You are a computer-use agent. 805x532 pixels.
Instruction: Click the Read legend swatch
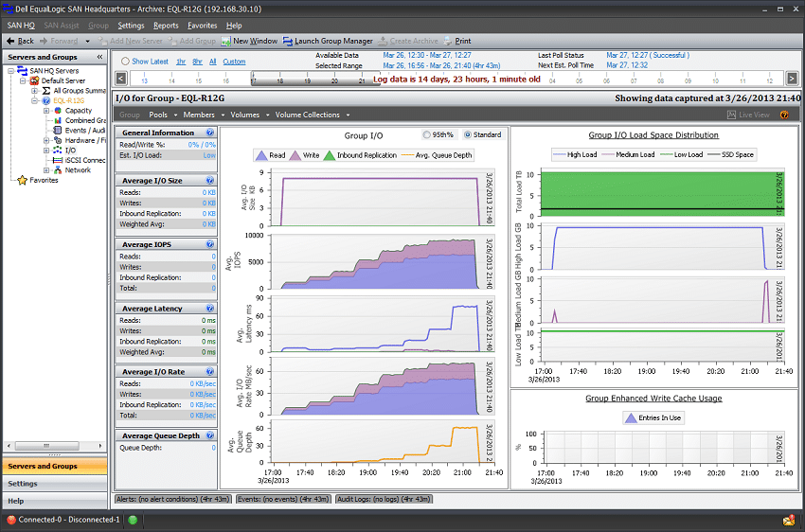pyautogui.click(x=261, y=155)
